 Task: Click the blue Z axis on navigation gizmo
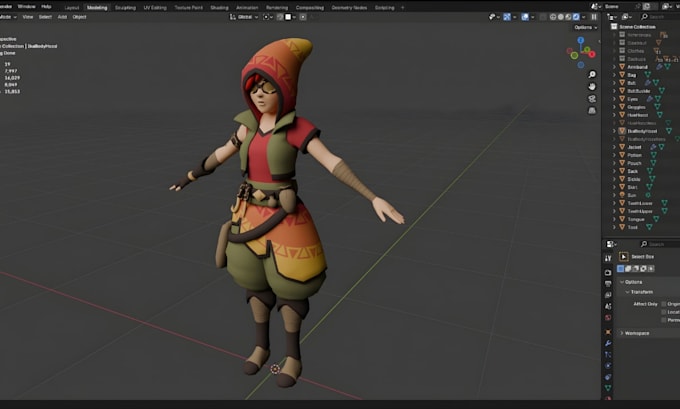tap(581, 40)
